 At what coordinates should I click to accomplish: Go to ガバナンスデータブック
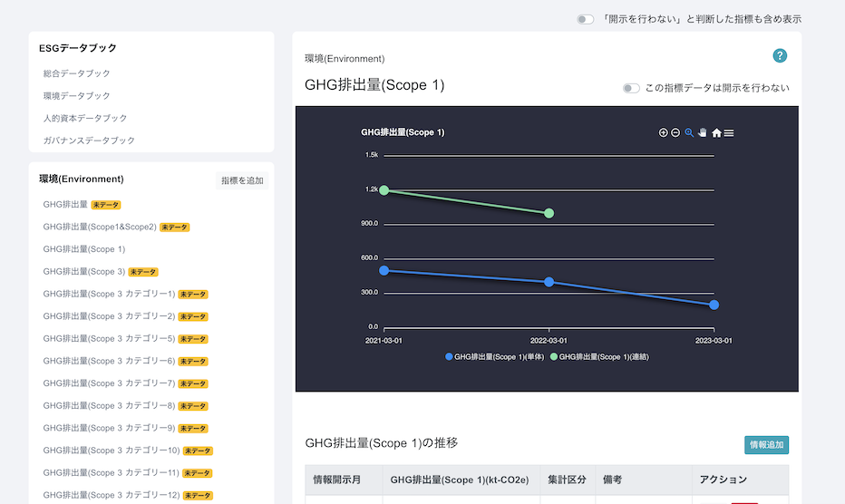89,141
